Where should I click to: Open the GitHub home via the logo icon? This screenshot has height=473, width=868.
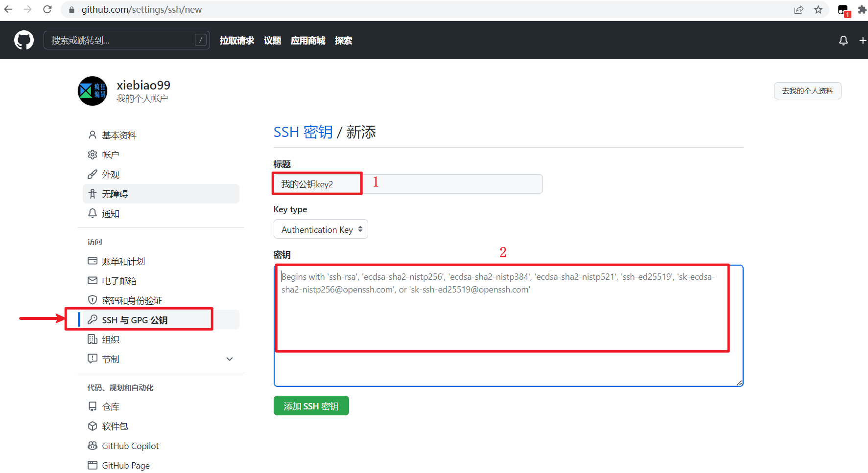(x=23, y=40)
